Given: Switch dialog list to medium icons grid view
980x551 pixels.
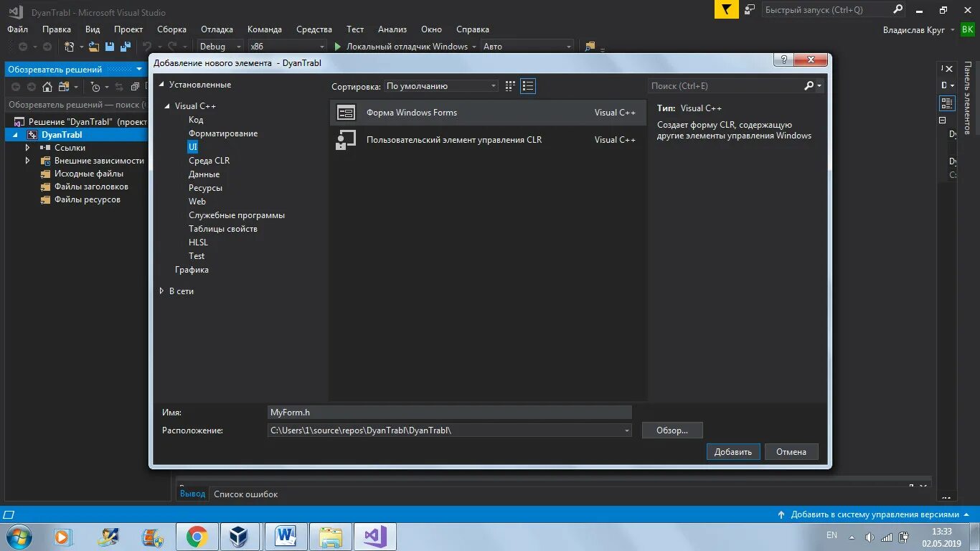Looking at the screenshot, I should [x=510, y=86].
